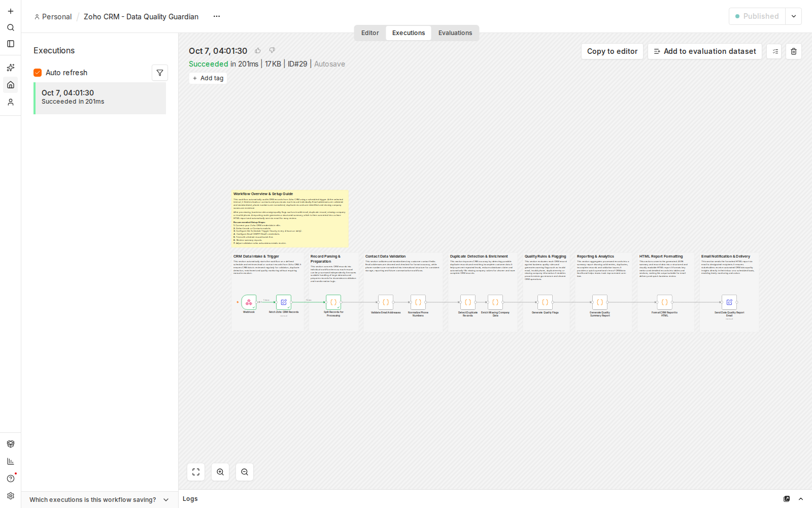The width and height of the screenshot is (812, 508).
Task: Expand the Logs panel chevron
Action: [801, 499]
